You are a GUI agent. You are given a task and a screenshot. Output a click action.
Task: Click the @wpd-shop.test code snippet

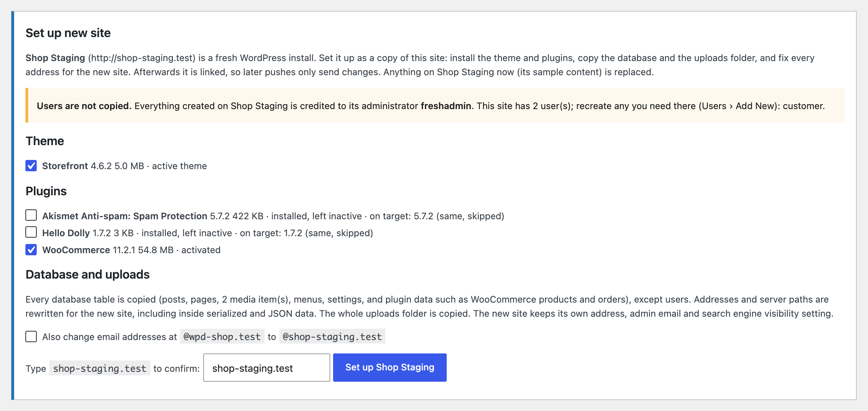click(x=222, y=336)
